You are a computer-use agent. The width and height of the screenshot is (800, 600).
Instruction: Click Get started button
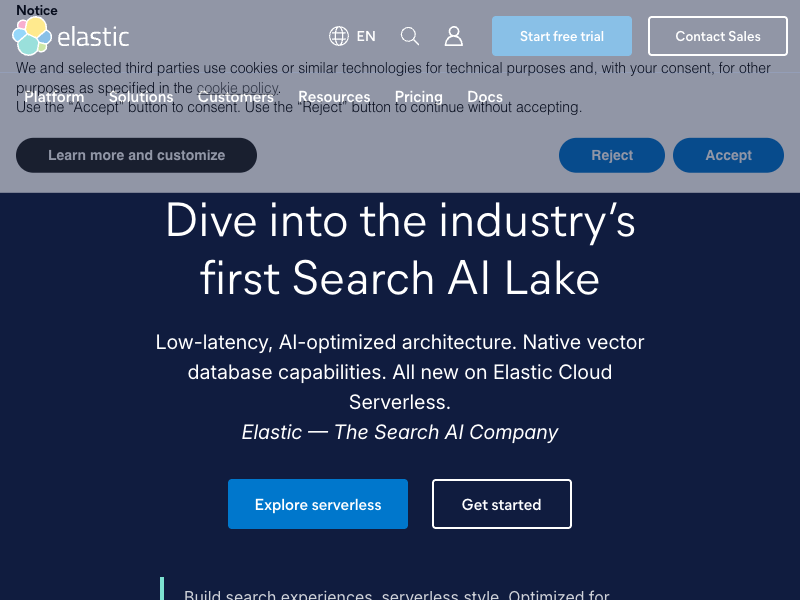pyautogui.click(x=502, y=504)
